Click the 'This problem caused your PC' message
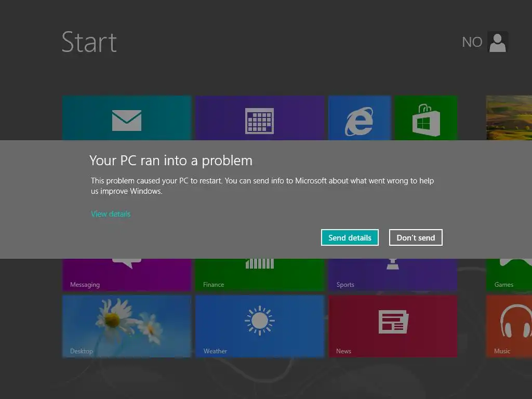Viewport: 532px width, 399px height. [262, 186]
